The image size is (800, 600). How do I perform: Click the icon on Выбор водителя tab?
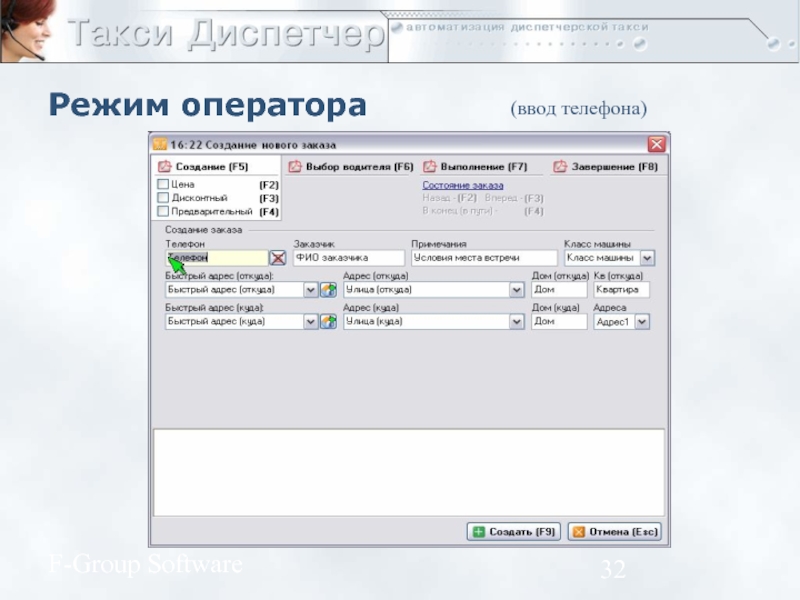pos(295,166)
